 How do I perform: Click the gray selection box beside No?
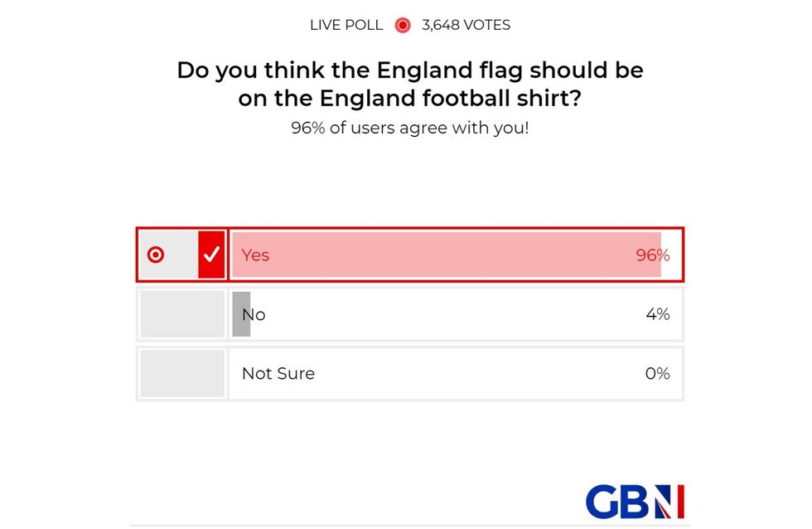tap(182, 314)
